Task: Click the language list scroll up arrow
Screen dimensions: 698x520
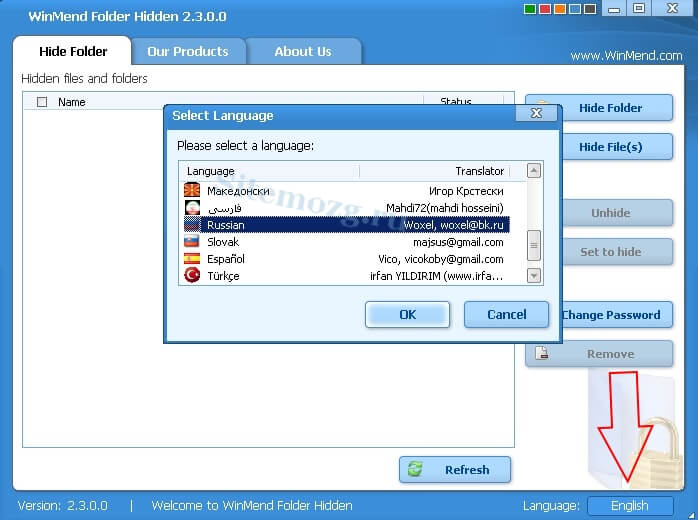Action: click(534, 171)
